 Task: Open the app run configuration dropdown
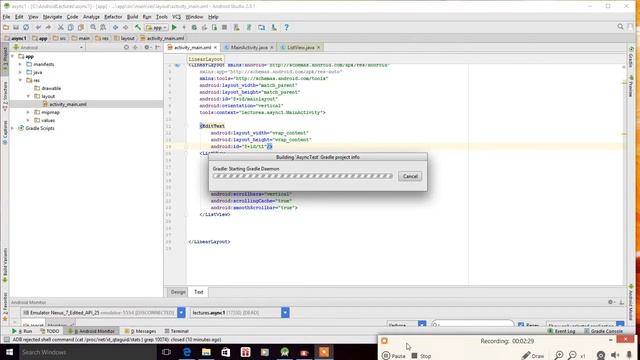click(157, 27)
